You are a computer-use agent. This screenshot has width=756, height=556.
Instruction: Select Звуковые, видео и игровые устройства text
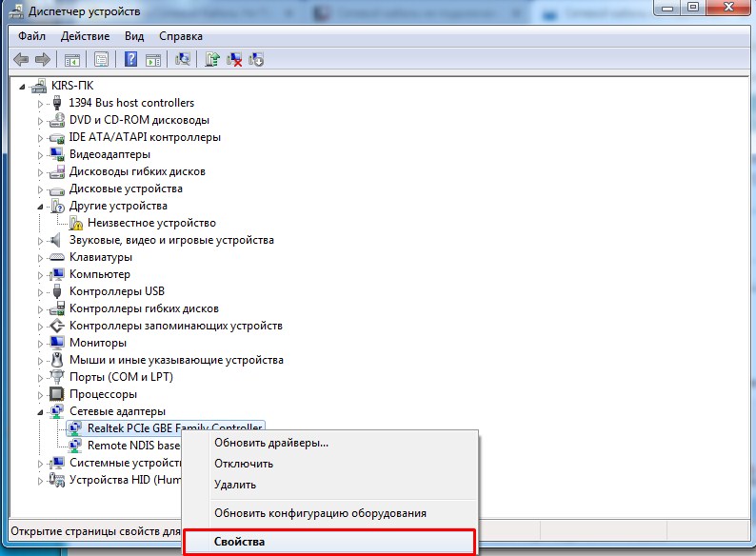coord(171,240)
